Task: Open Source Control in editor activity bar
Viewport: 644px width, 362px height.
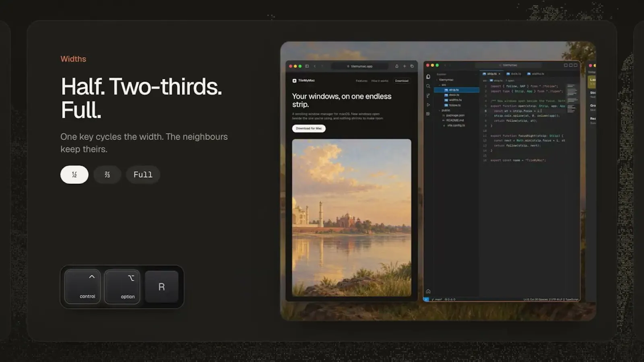Action: tap(428, 95)
